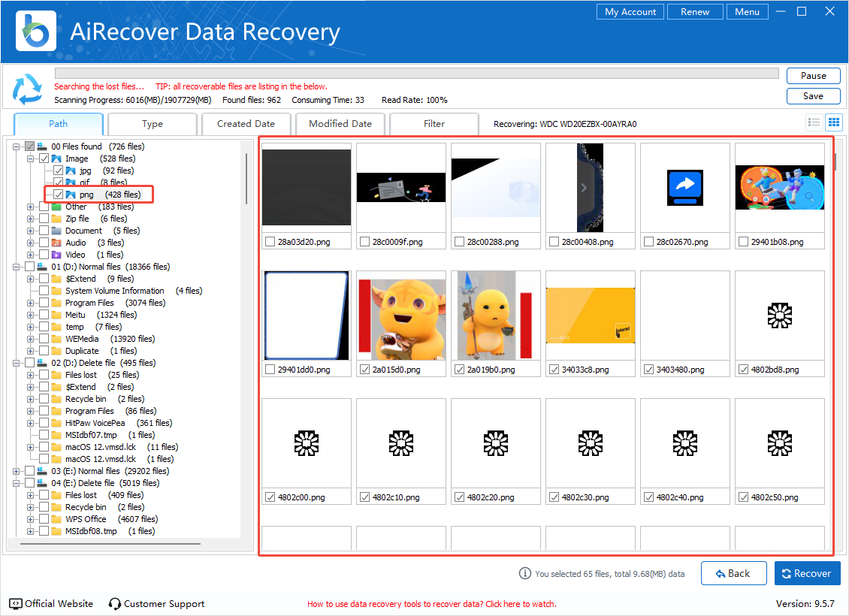Check the 28a03d20.png file checkbox
This screenshot has height=616, width=849.
(270, 242)
